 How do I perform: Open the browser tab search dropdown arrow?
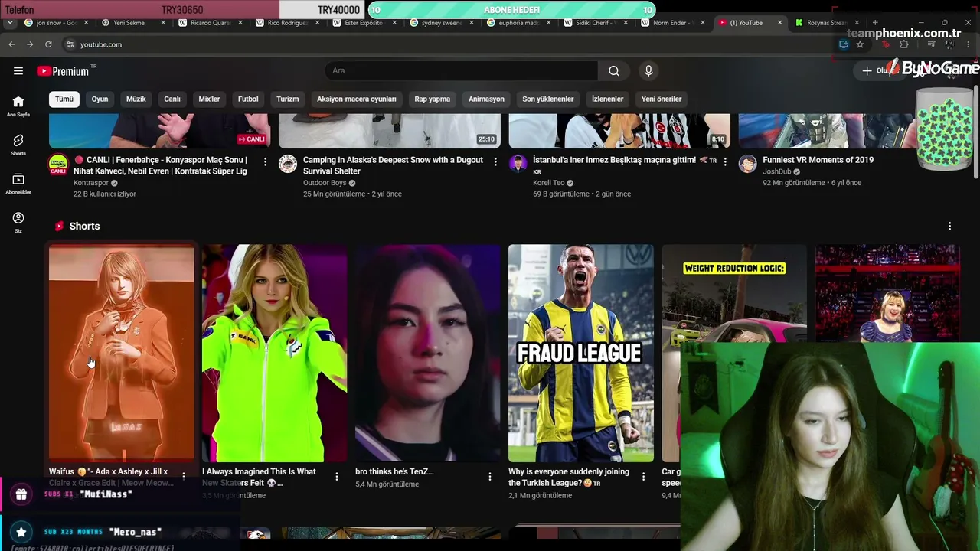[10, 23]
